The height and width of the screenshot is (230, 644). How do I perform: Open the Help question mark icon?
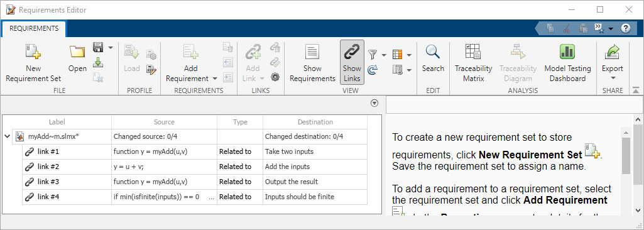pos(626,28)
